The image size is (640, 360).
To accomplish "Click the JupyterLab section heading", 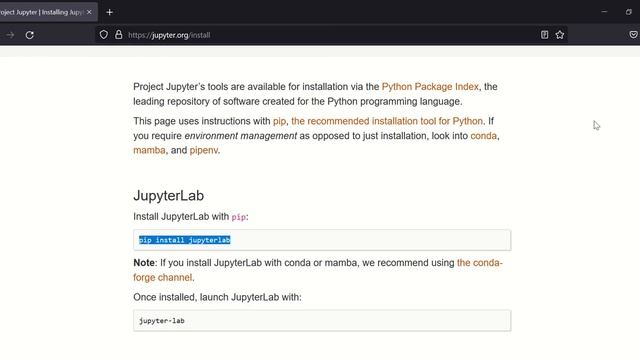I will point(169,196).
